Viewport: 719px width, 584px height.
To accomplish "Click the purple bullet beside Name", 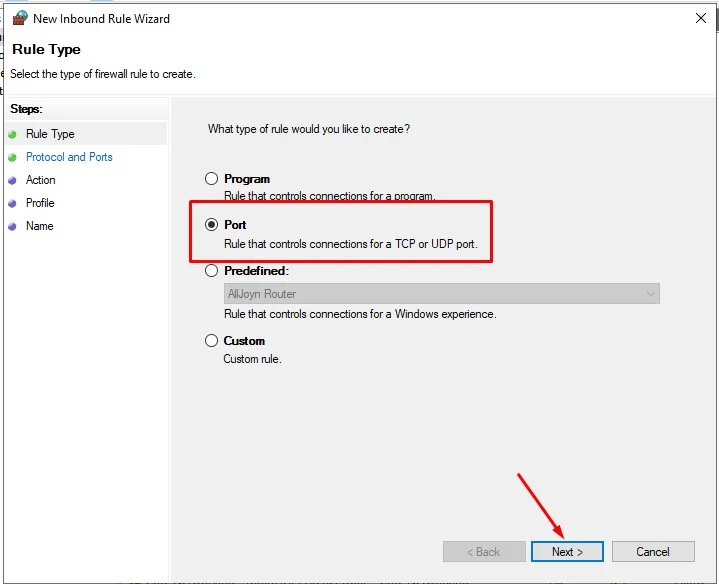I will click(12, 226).
